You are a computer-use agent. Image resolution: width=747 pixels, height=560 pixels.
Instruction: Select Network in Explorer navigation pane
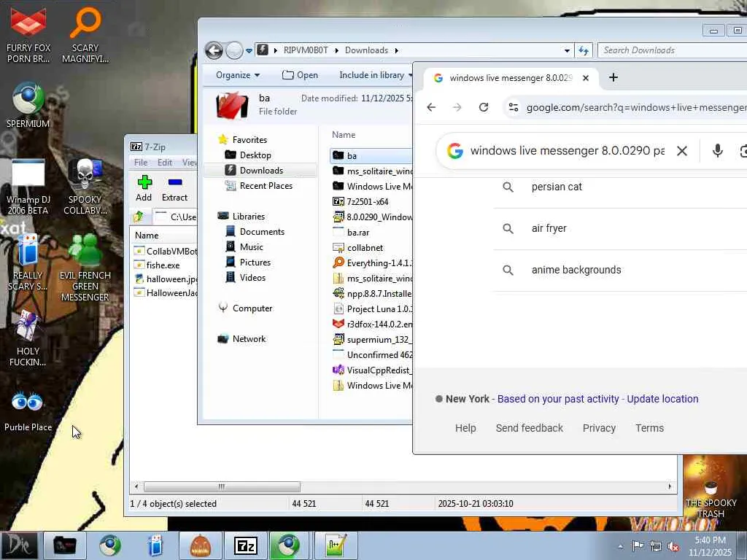249,339
